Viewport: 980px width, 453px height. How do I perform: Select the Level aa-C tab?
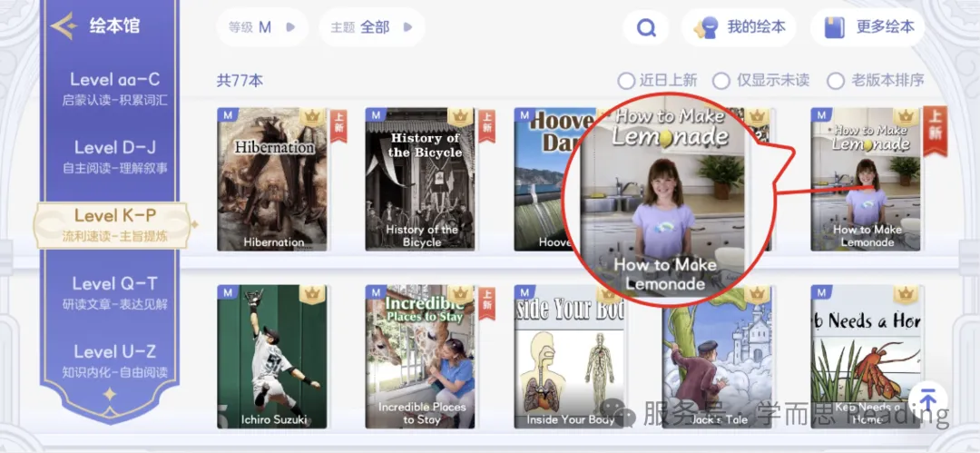pyautogui.click(x=114, y=88)
